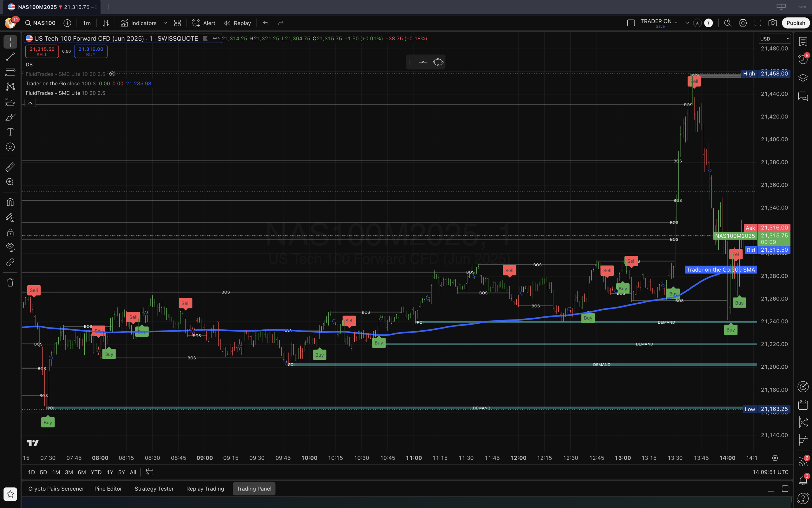Select the 5D date range
The height and width of the screenshot is (508, 812).
tap(43, 472)
